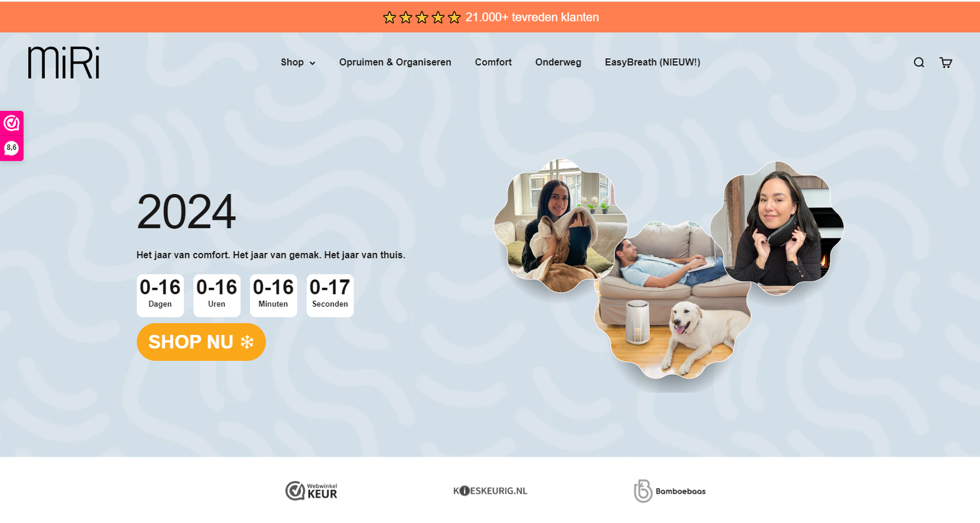Open EasyBreath (NIEUW!) page
Screen dimensions: 980x523
[652, 62]
